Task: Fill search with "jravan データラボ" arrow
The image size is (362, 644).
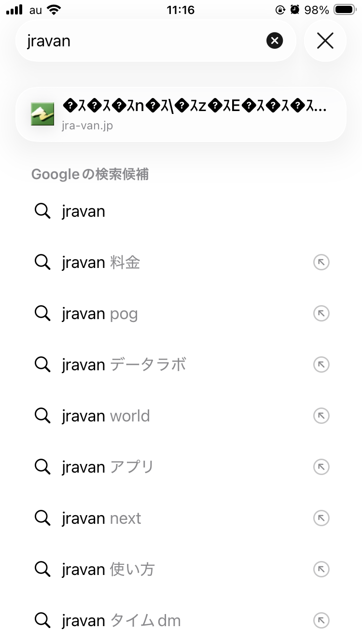Action: (321, 365)
